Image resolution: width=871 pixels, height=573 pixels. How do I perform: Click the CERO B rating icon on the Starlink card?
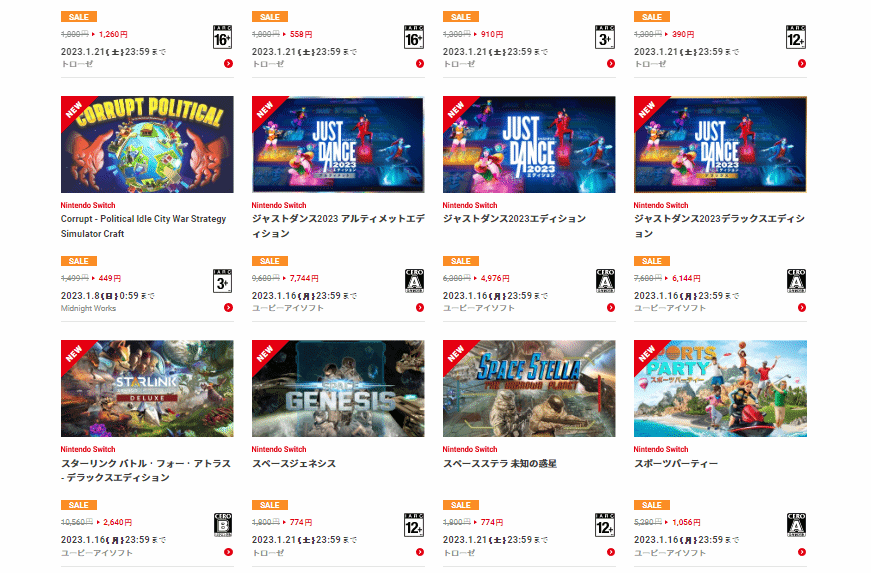223,525
